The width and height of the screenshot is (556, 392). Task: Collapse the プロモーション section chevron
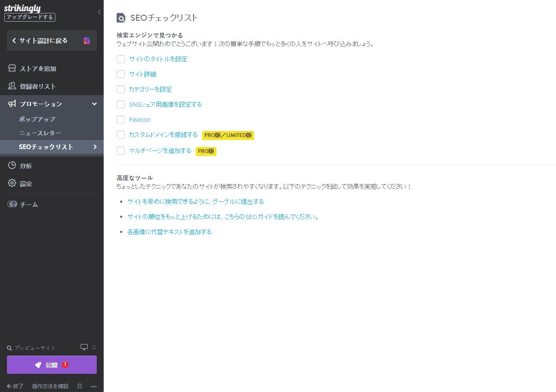pyautogui.click(x=94, y=104)
